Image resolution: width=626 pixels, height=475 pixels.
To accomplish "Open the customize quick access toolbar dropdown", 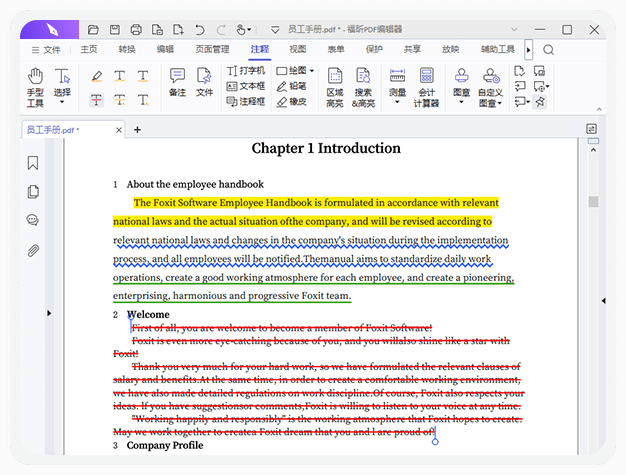I will (275, 30).
